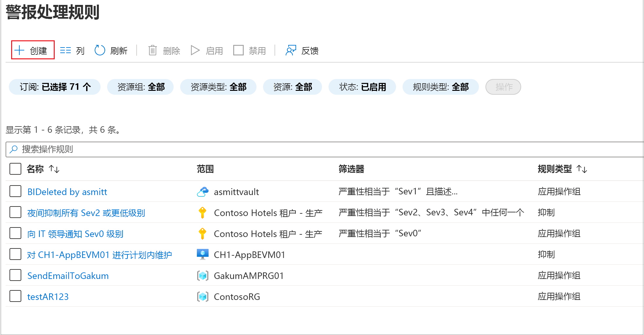Click the 刷新 refresh icon
Viewport: 644px width, 335px height.
coord(100,50)
